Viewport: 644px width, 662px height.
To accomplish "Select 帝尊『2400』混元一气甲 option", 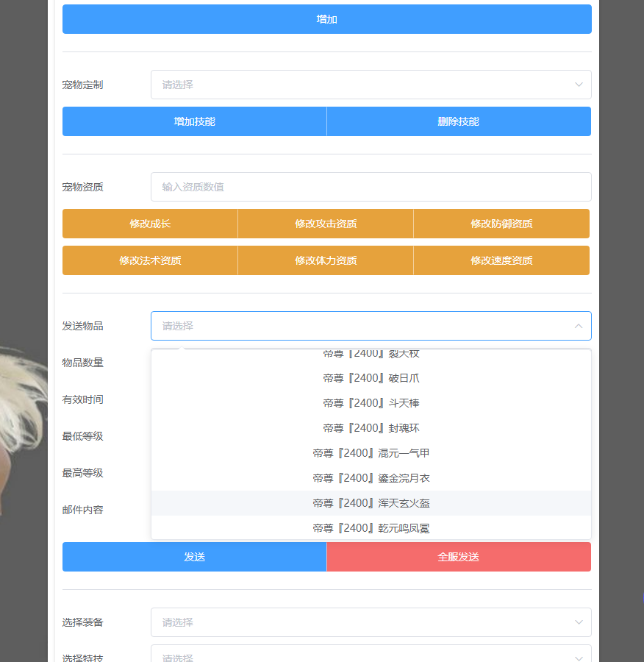I will point(371,453).
